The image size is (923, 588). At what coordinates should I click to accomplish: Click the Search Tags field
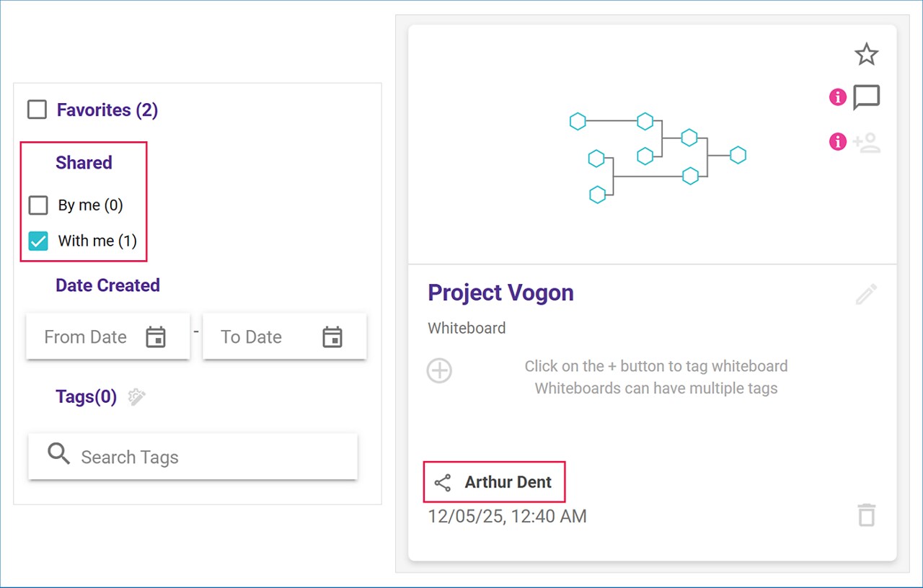click(x=209, y=457)
